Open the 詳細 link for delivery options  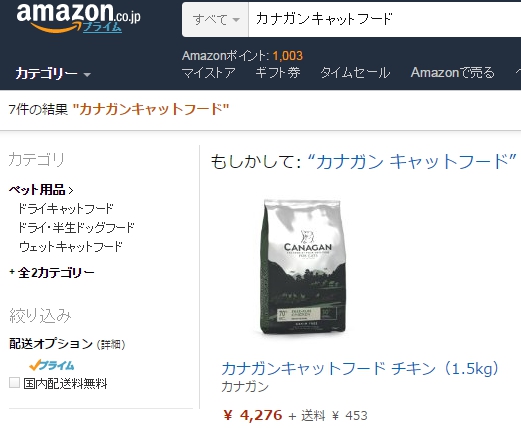111,344
